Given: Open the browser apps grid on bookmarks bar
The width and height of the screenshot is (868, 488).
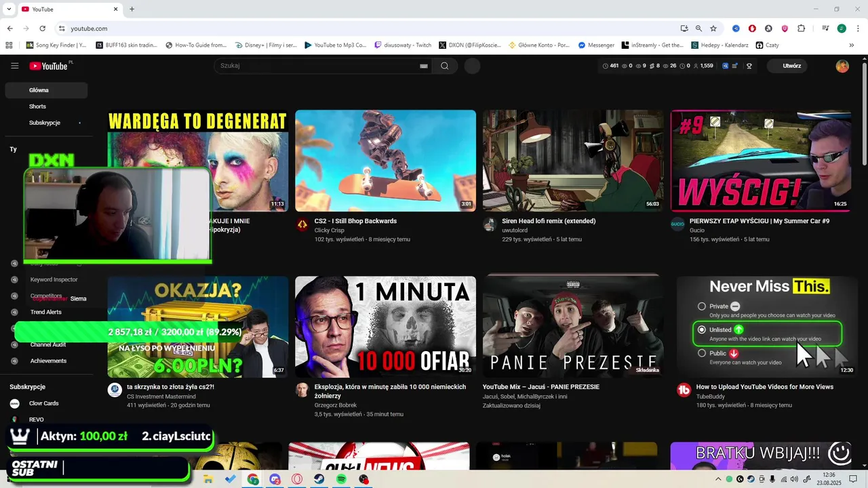Looking at the screenshot, I should (x=9, y=45).
